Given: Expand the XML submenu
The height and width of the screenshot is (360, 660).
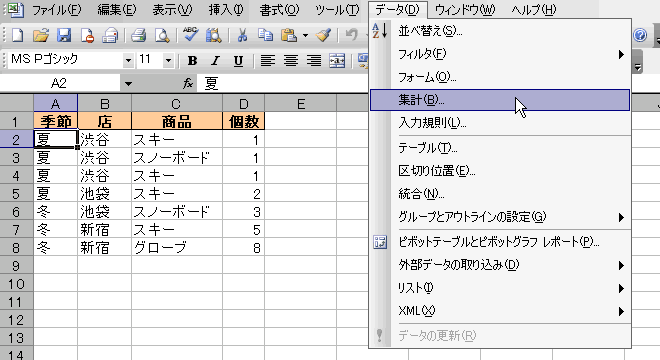Looking at the screenshot, I should (621, 312).
